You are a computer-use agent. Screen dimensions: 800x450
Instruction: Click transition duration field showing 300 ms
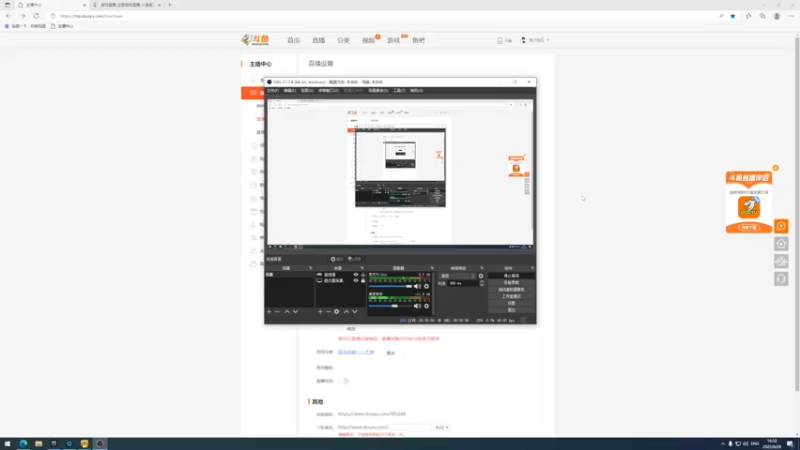click(463, 283)
